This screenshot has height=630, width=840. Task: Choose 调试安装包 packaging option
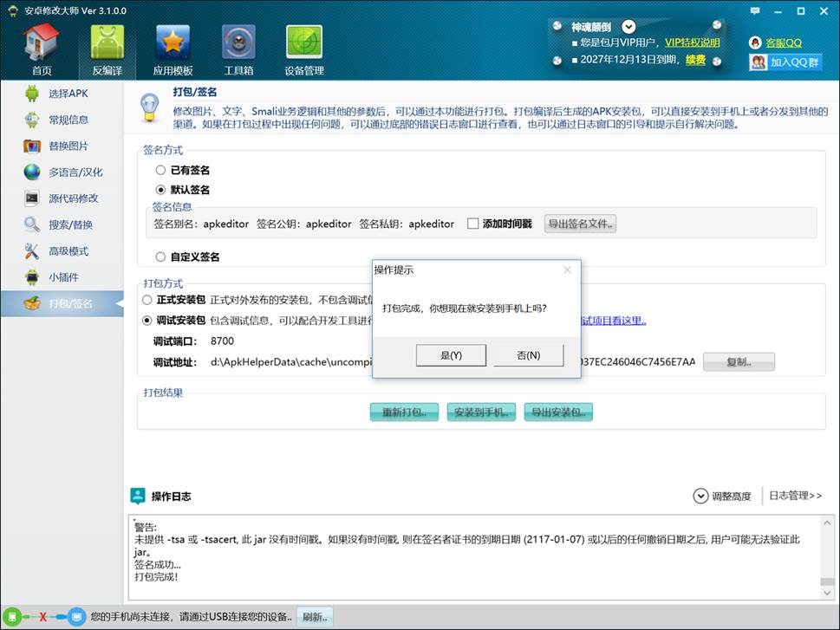point(147,321)
